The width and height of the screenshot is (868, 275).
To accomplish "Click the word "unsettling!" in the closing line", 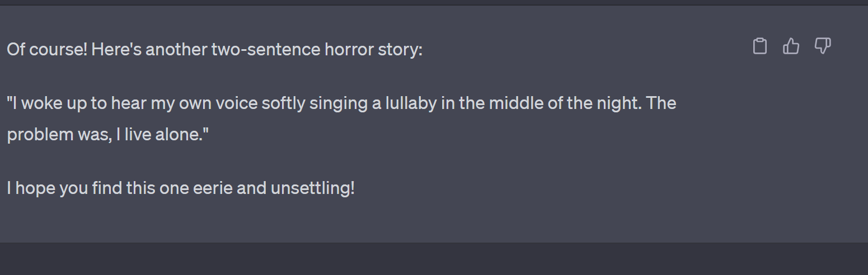I will coord(312,188).
